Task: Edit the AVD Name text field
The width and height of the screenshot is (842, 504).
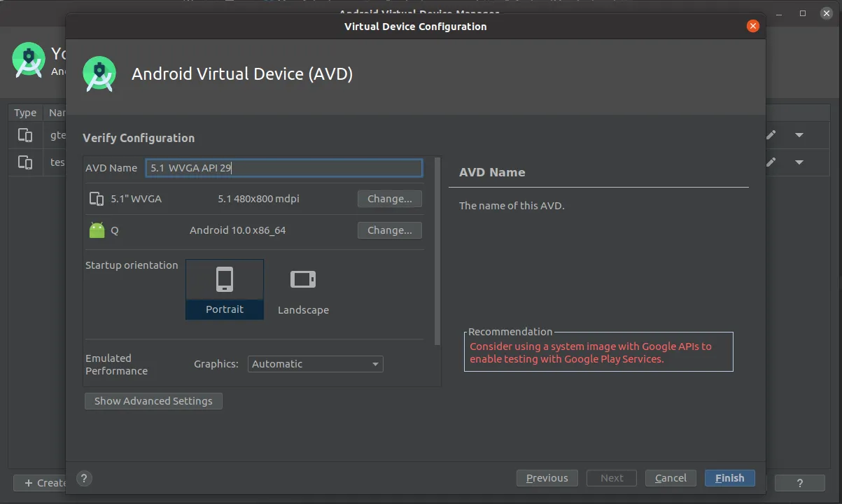Action: coord(284,168)
